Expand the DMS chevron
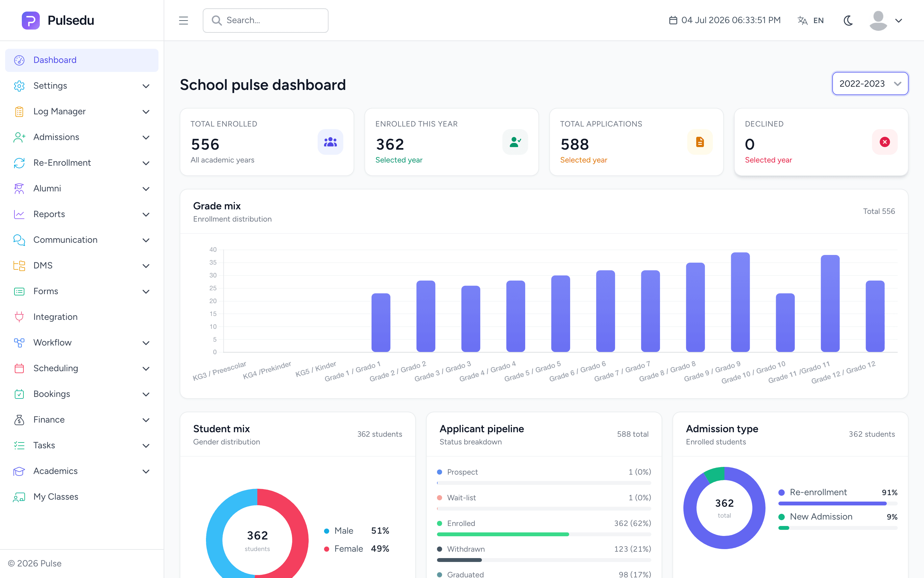 (146, 266)
